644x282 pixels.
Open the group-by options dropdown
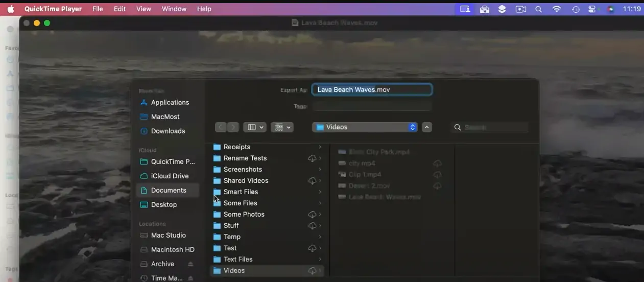282,127
